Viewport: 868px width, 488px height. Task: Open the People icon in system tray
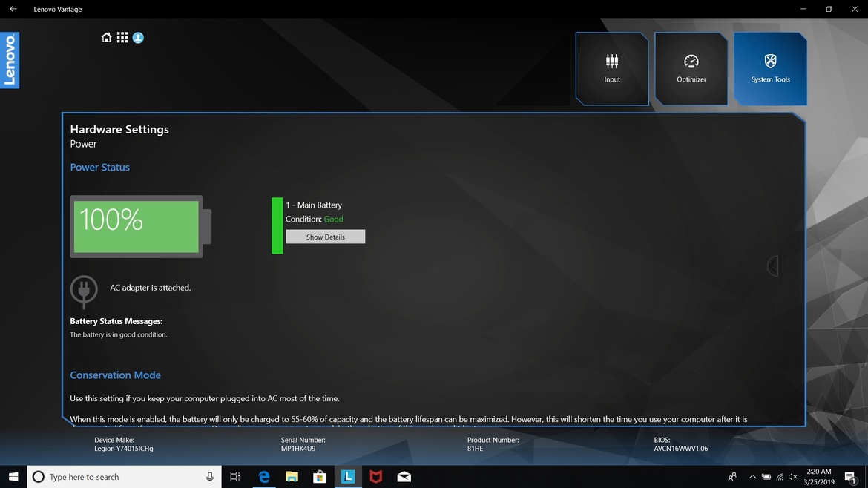732,477
